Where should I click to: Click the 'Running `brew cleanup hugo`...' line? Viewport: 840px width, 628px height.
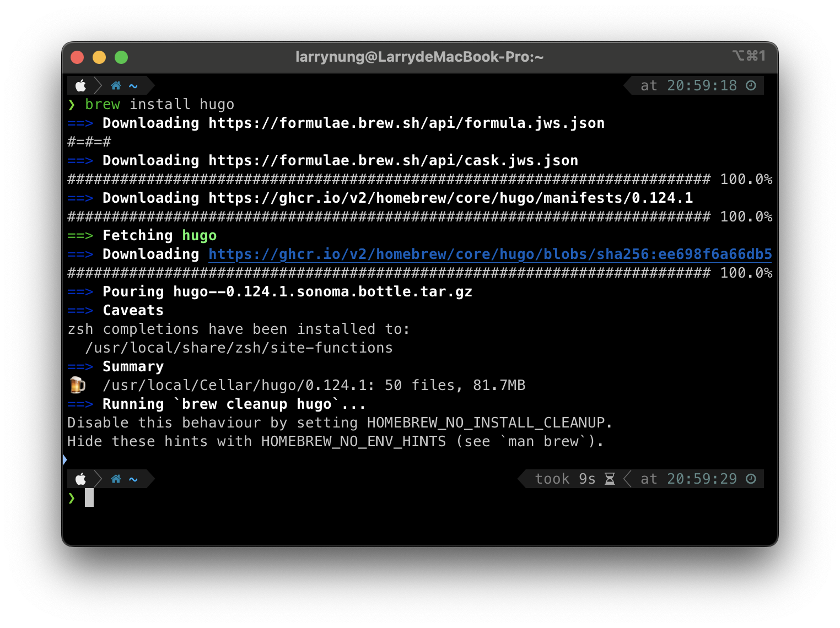pos(217,404)
